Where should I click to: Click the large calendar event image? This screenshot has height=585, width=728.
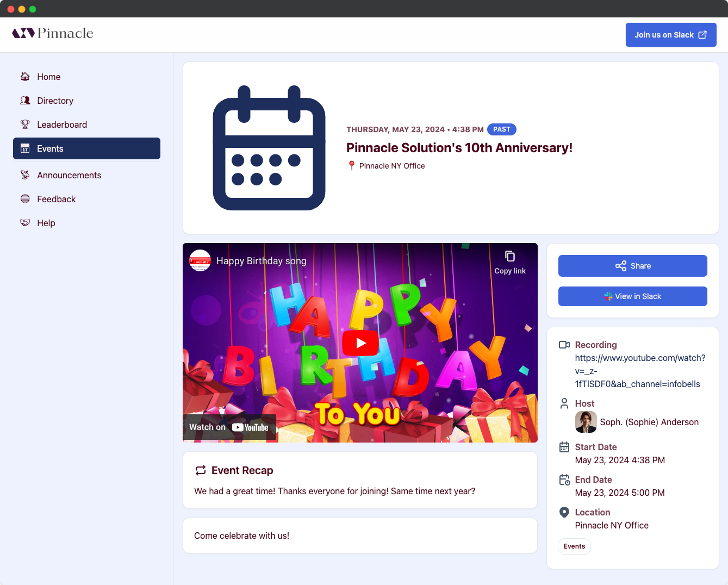(x=269, y=148)
